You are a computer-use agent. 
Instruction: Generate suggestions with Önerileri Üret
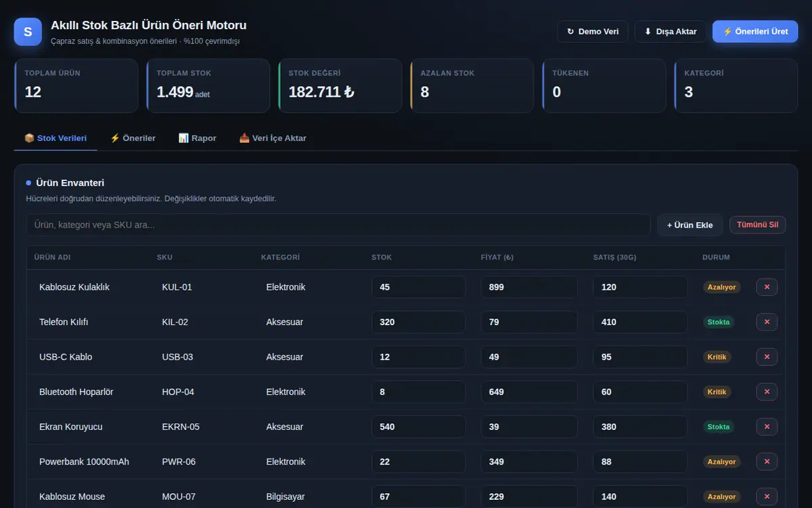coord(755,32)
